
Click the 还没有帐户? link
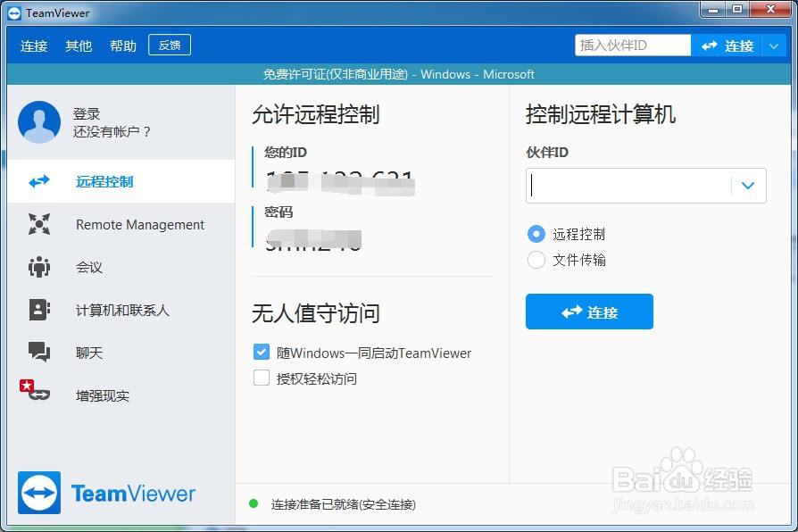[112, 132]
